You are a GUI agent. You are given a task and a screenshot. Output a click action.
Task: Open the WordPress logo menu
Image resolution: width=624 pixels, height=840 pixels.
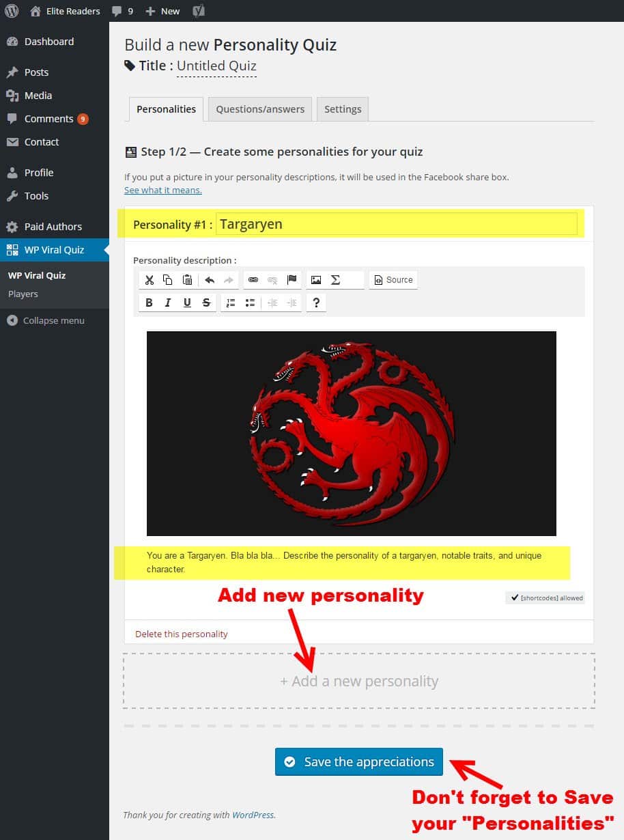click(x=11, y=11)
